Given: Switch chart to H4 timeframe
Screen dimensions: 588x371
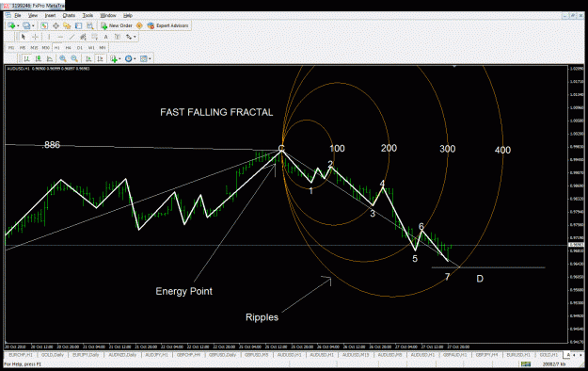Looking at the screenshot, I should click(x=69, y=48).
